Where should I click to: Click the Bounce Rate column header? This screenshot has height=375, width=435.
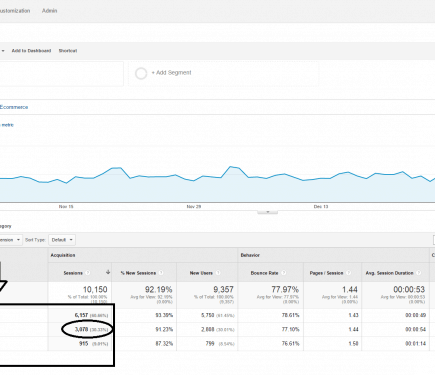point(264,273)
